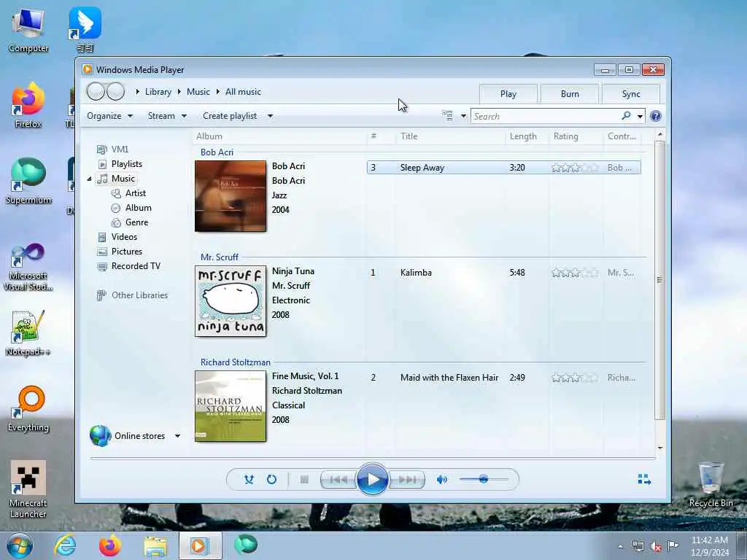This screenshot has width=747, height=560.
Task: Open Recorded TV in the navigation pane
Action: coord(136,266)
